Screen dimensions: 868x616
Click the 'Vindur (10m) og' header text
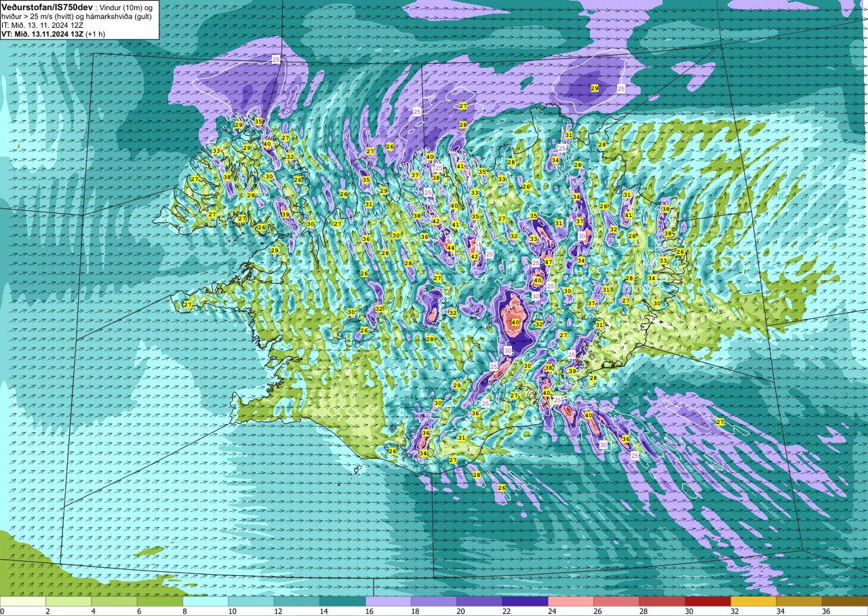(x=127, y=7)
